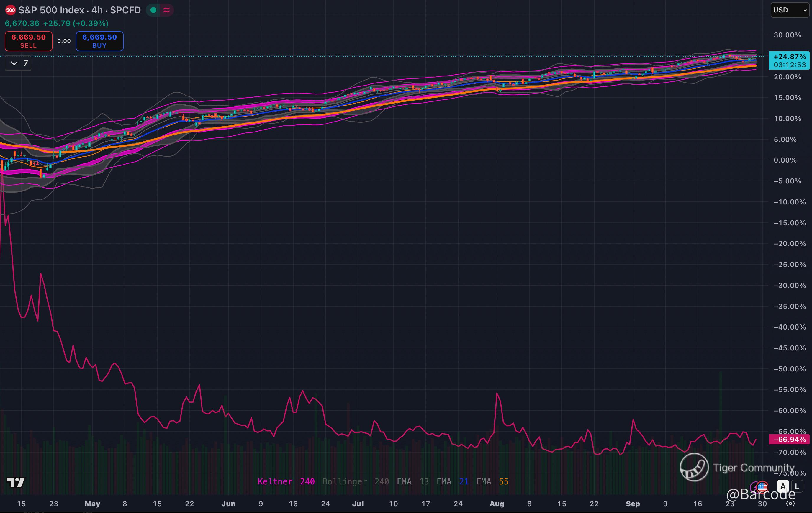Toggle auto scale with A button
The width and height of the screenshot is (812, 513).
tap(783, 486)
